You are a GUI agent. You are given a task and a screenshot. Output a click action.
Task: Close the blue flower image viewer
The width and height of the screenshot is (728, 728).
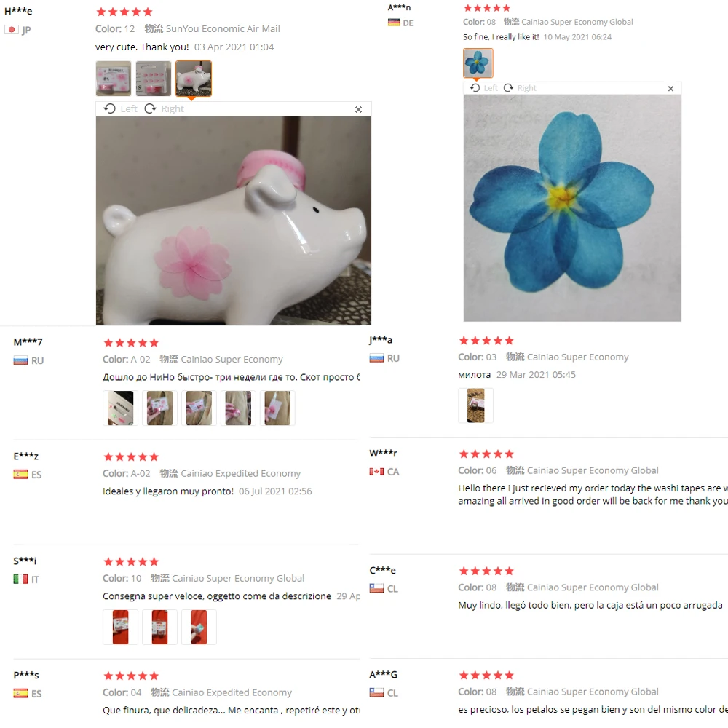click(670, 88)
